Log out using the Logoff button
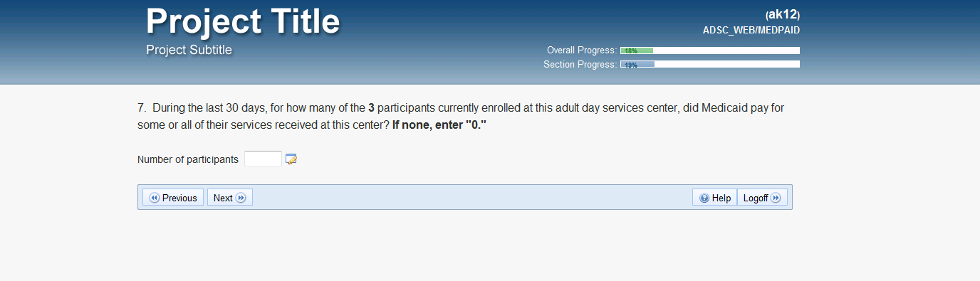Image resolution: width=980 pixels, height=281 pixels. (x=762, y=198)
